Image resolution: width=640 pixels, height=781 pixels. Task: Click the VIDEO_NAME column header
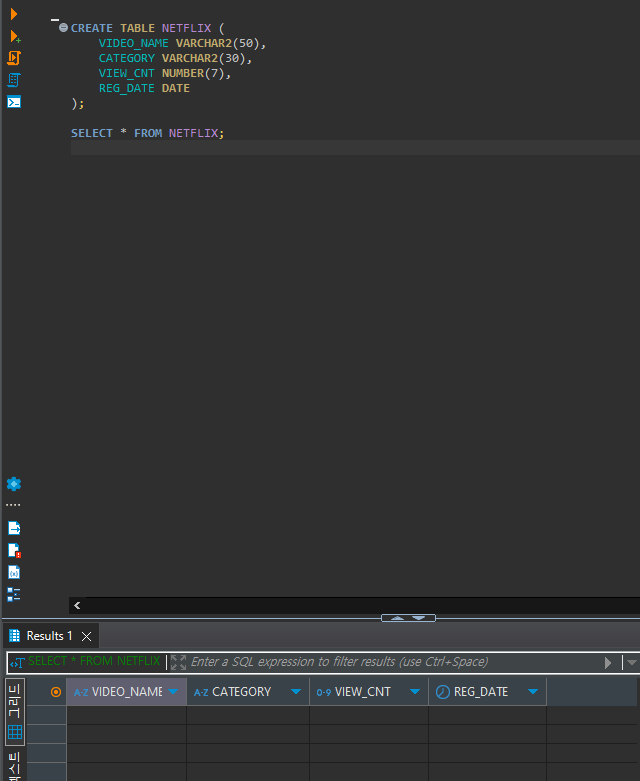(127, 692)
